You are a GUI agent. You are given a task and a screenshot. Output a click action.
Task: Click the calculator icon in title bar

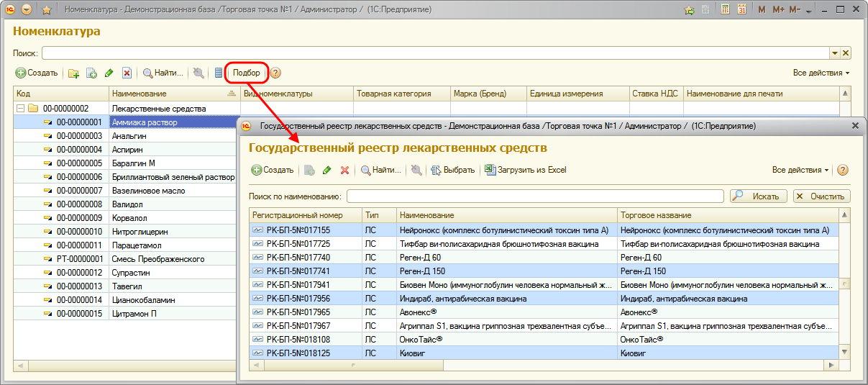pyautogui.click(x=725, y=10)
